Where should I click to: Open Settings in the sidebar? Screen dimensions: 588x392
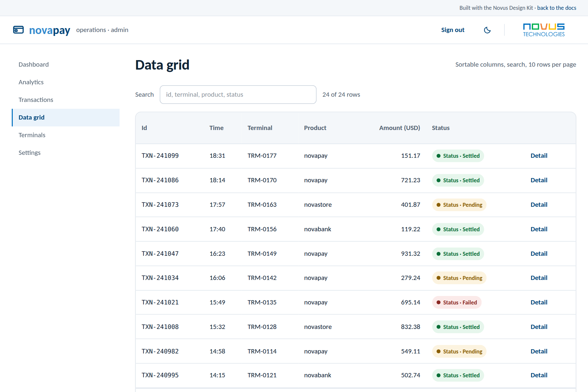coord(66,153)
